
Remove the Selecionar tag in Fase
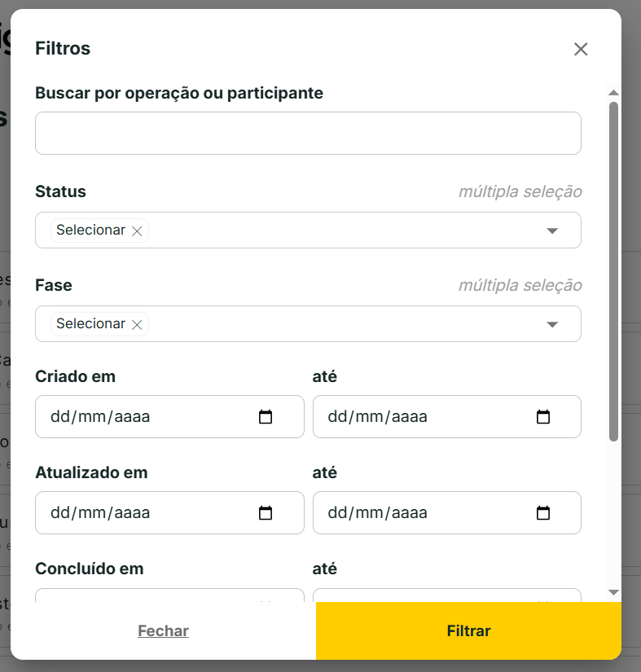(x=137, y=324)
